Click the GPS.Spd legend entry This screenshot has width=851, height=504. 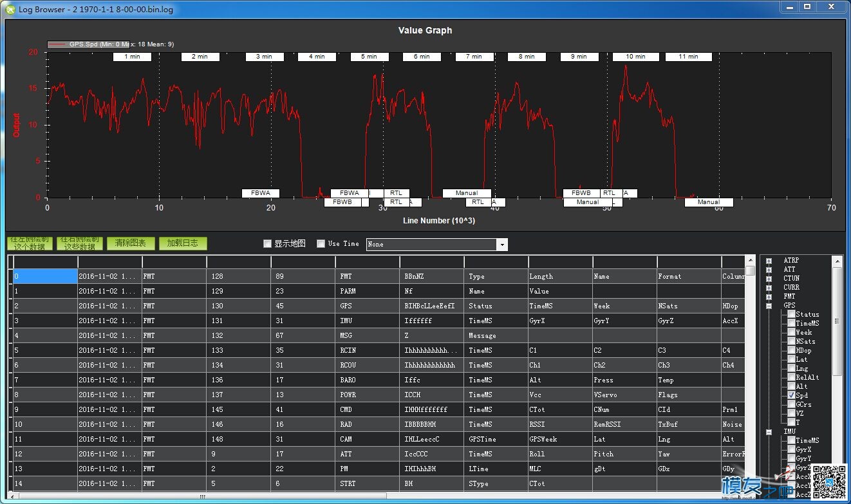[111, 44]
